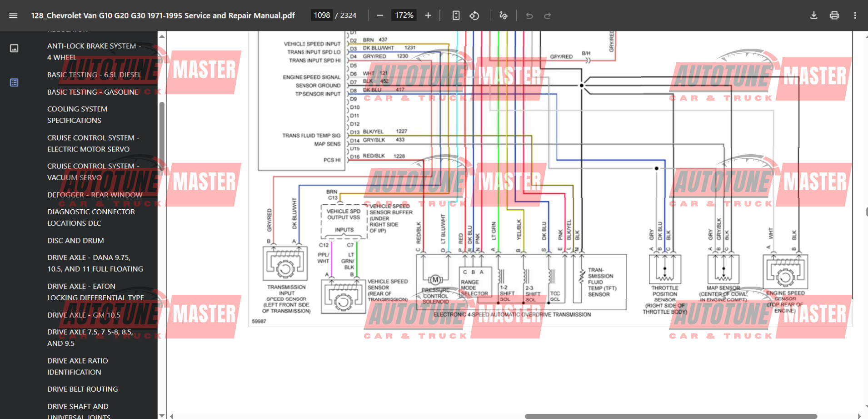This screenshot has height=419, width=868.
Task: Click the zoom in plus button
Action: [428, 15]
